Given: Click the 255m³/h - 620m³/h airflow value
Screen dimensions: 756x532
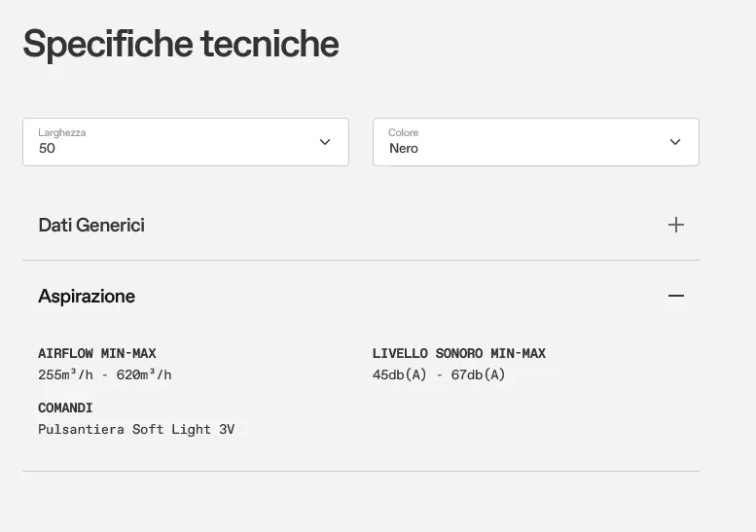Looking at the screenshot, I should click(105, 374).
